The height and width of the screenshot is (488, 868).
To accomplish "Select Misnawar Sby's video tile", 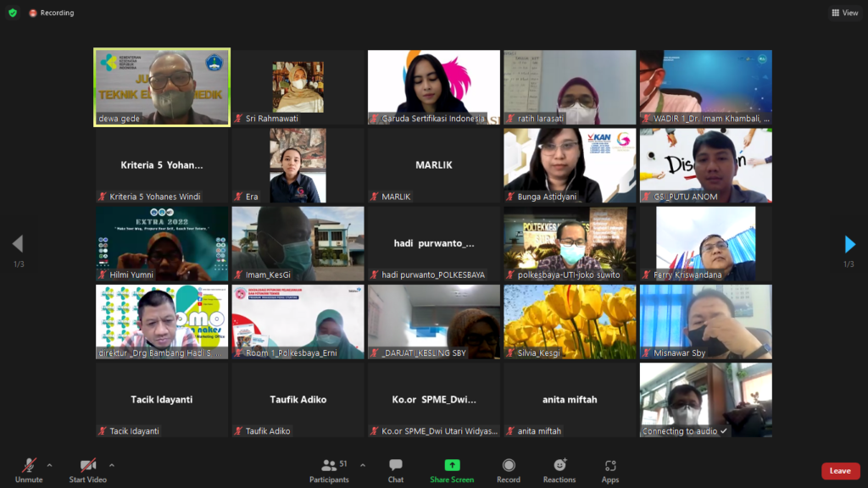I will point(706,322).
